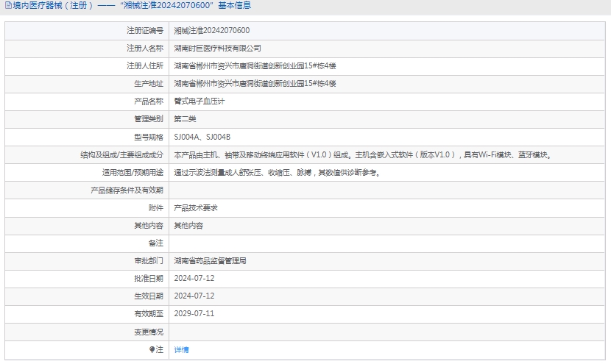611x364 pixels.
Task: Click attachment value 产品技术要求
Action: 195,208
